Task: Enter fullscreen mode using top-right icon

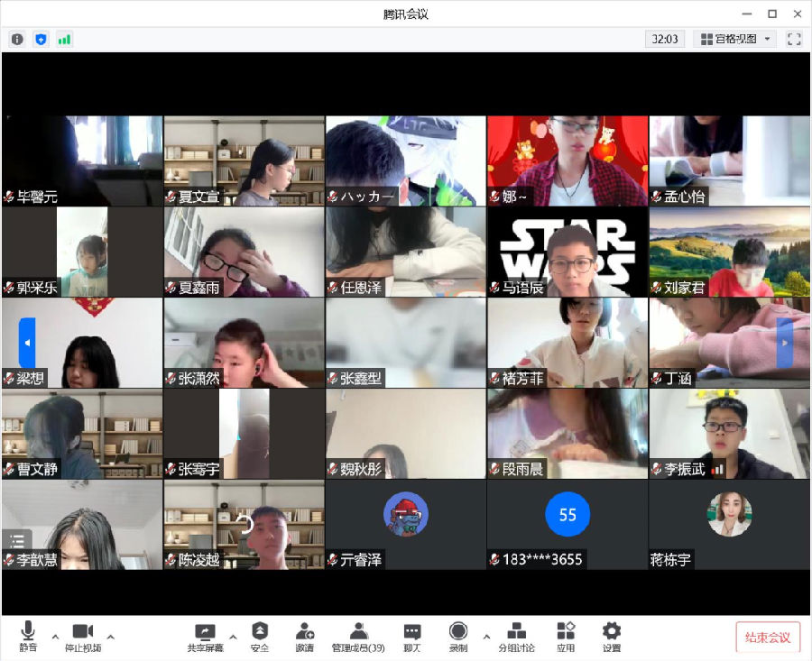Action: pyautogui.click(x=794, y=39)
